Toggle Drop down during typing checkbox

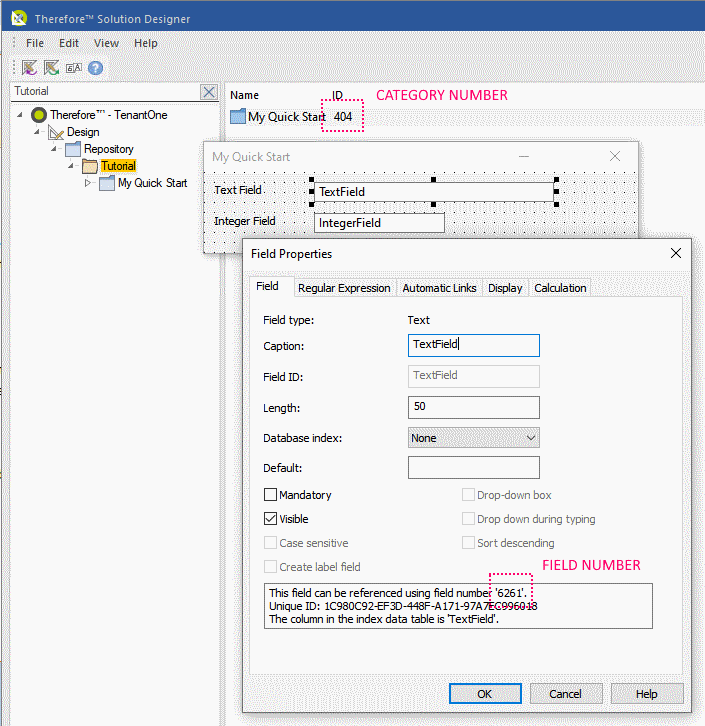[468, 519]
